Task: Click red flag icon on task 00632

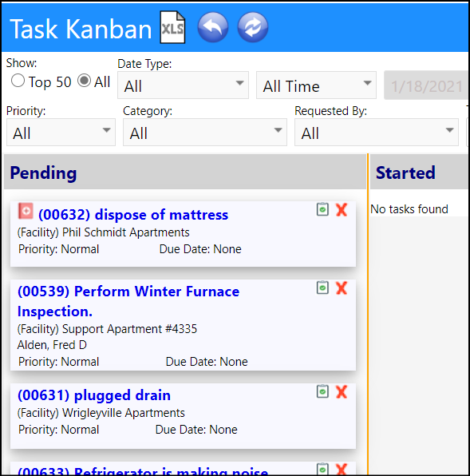Action: point(26,211)
